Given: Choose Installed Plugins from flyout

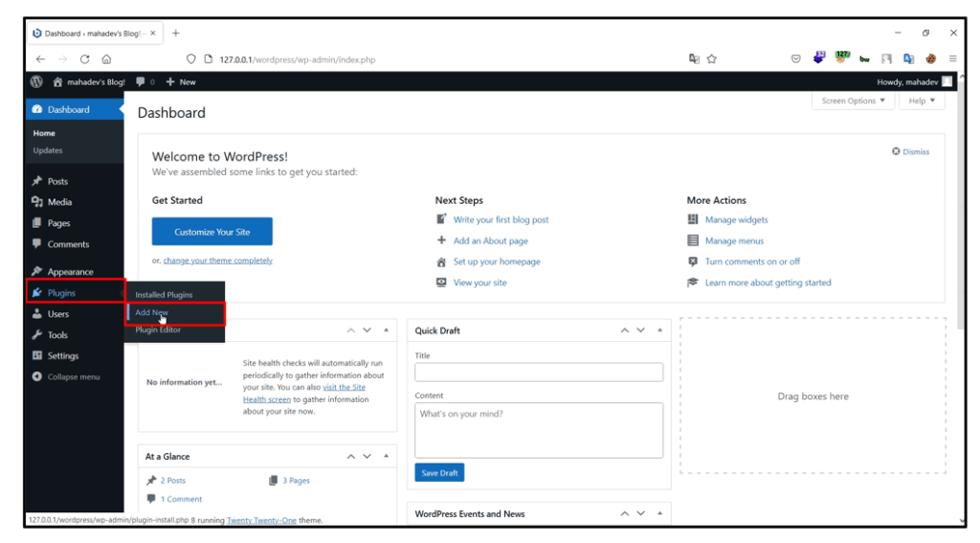Looking at the screenshot, I should tap(164, 295).
